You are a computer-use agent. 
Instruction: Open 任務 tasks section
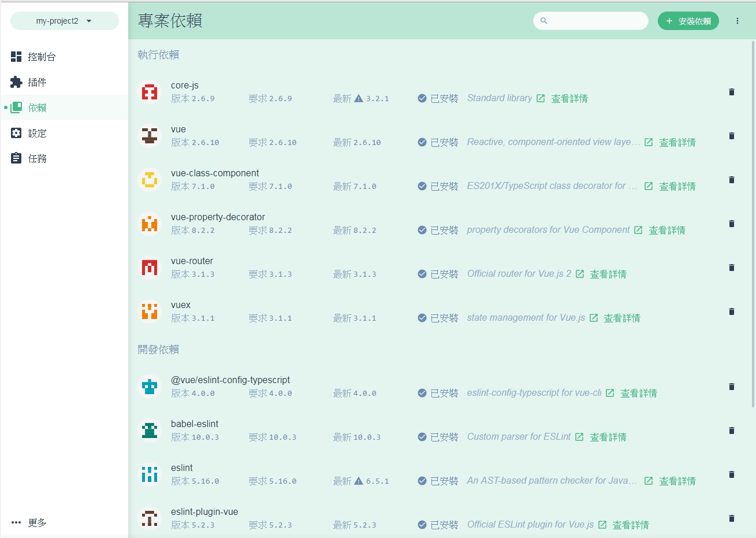64,158
